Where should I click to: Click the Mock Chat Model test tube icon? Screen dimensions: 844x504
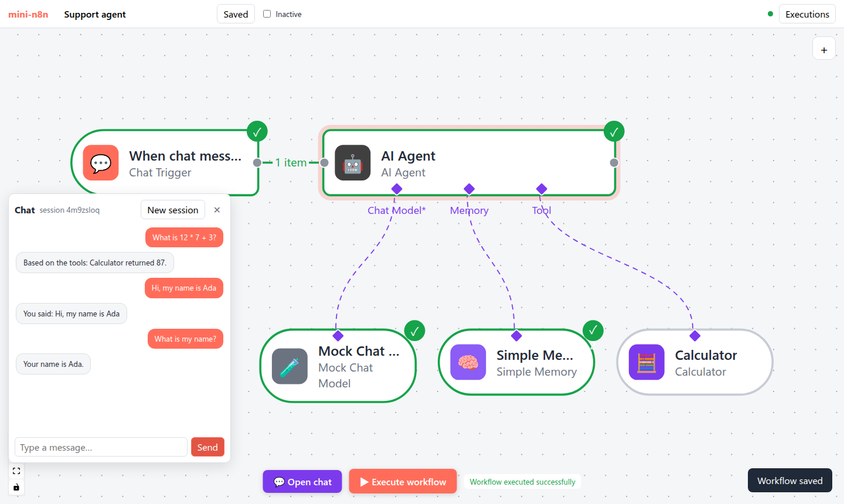tap(290, 366)
